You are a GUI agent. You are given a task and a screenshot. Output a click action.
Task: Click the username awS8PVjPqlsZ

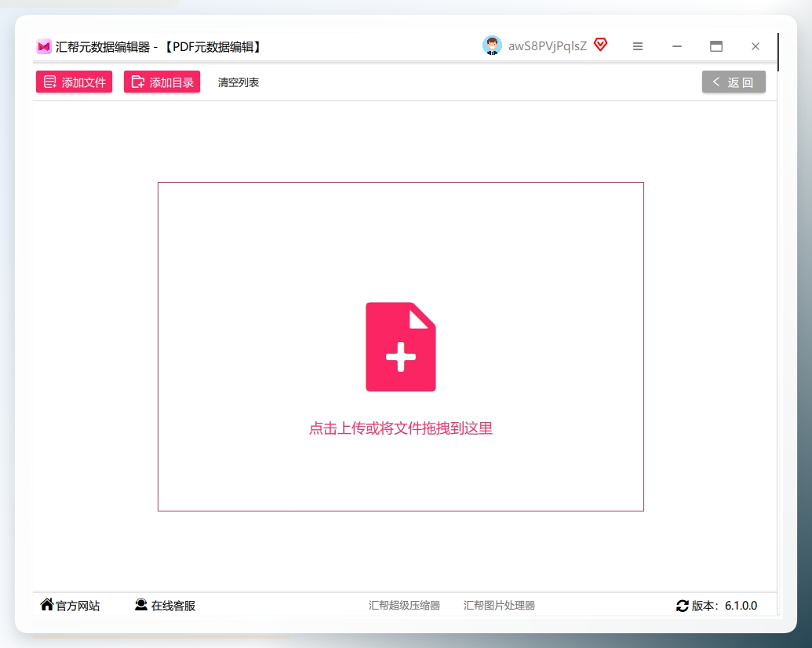[x=548, y=46]
